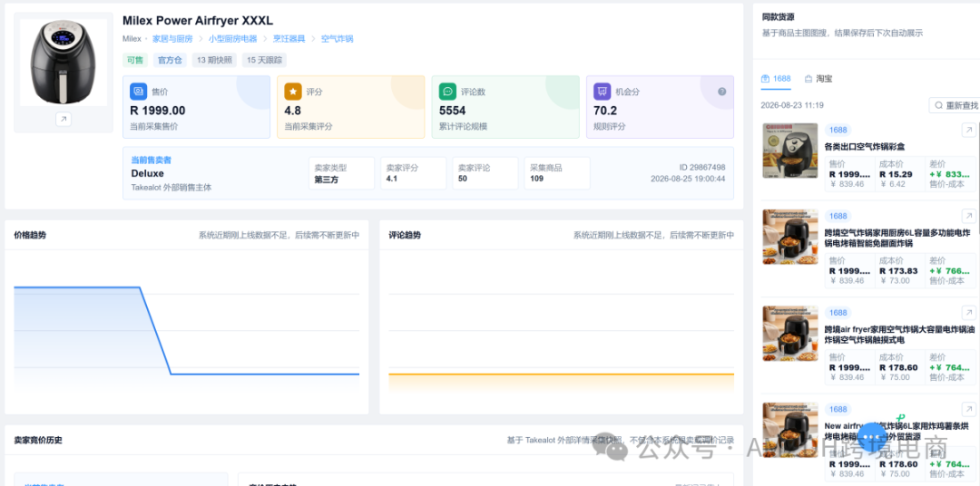This screenshot has height=486, width=980.
Task: Click the orange review trend line
Action: point(562,374)
